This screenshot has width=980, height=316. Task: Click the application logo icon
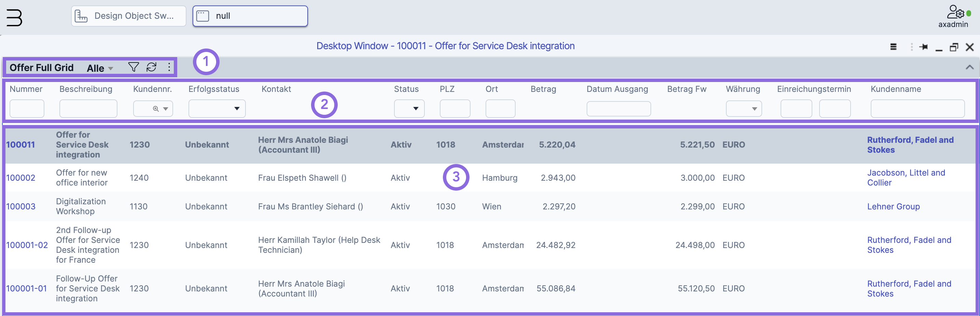pos(14,17)
